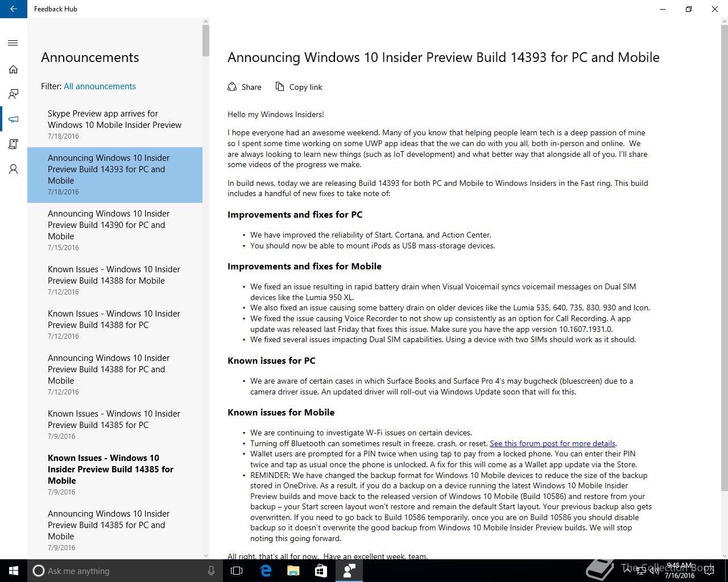Open Known Issues Build 14388 for PC
Viewport: 728px width, 582px height.
click(x=115, y=325)
